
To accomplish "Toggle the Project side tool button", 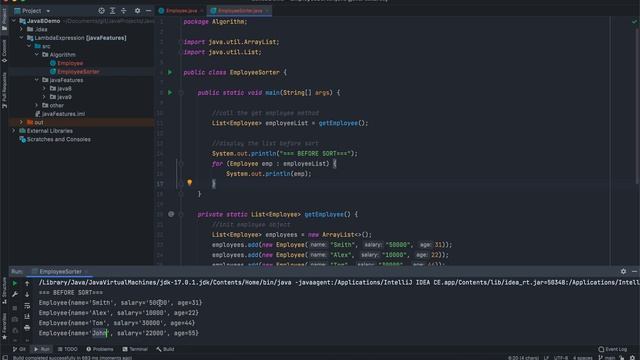I will 4,20.
